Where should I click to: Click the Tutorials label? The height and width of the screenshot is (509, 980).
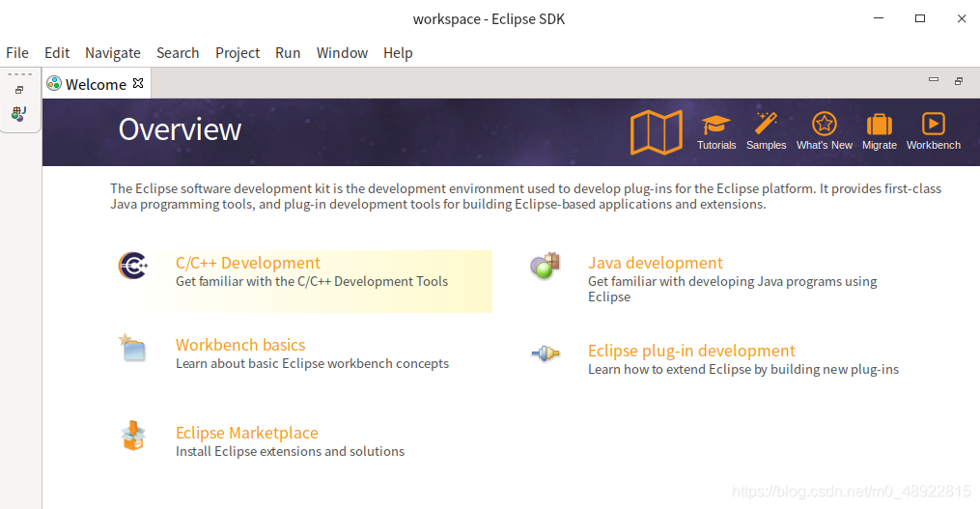[716, 145]
